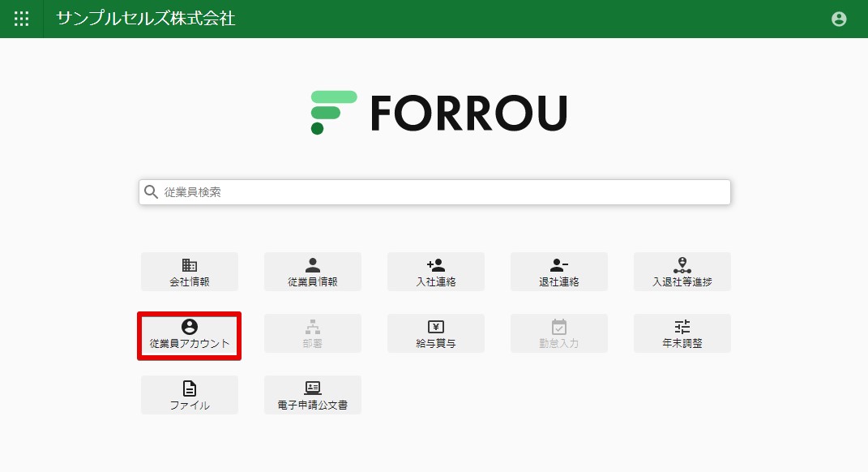Open the 退社連絡 tile
This screenshot has width=868, height=472.
coord(559,272)
